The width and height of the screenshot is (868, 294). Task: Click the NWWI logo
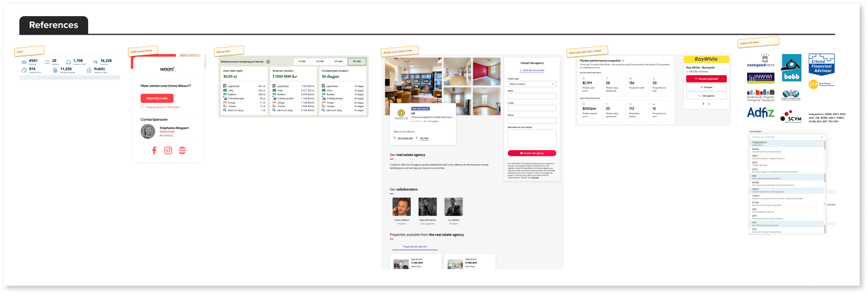click(761, 78)
